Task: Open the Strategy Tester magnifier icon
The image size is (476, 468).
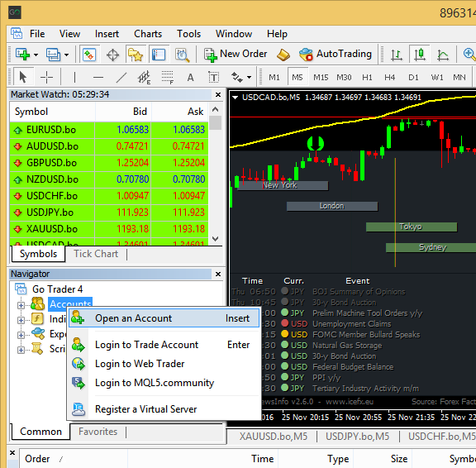Action: 182,55
